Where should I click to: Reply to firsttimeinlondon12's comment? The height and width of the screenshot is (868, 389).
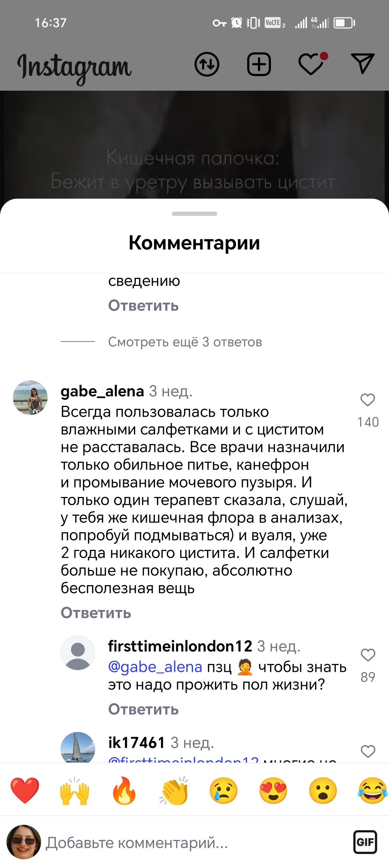pyautogui.click(x=143, y=709)
